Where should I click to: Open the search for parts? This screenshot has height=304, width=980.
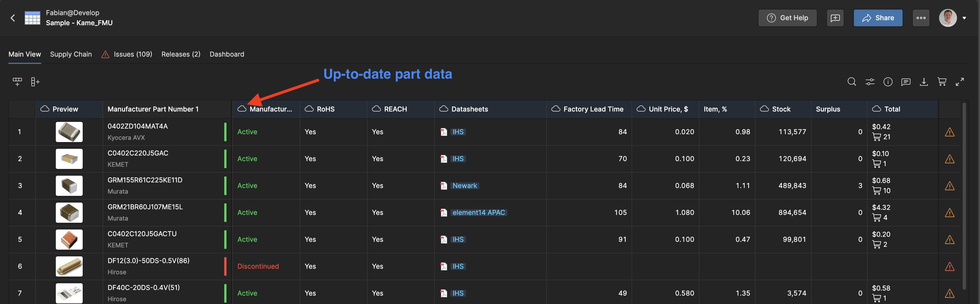point(852,82)
